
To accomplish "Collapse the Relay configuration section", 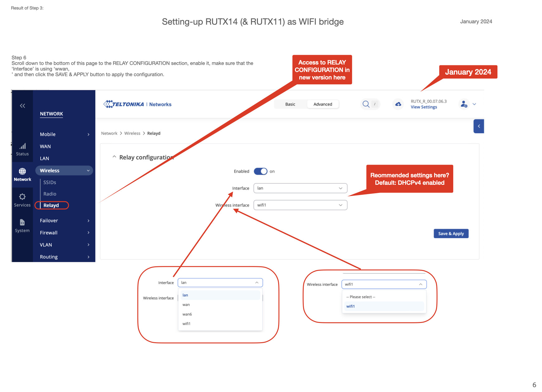I will tap(114, 157).
